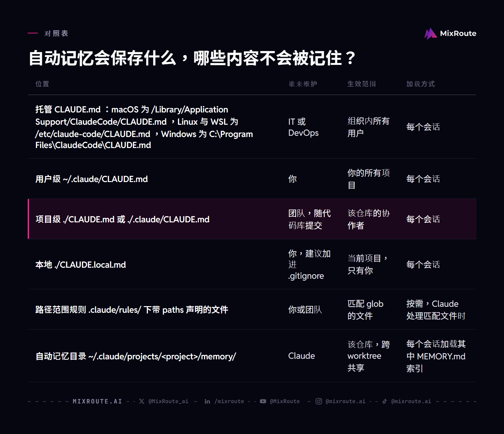Click the LinkedIn icon in footer

click(207, 401)
